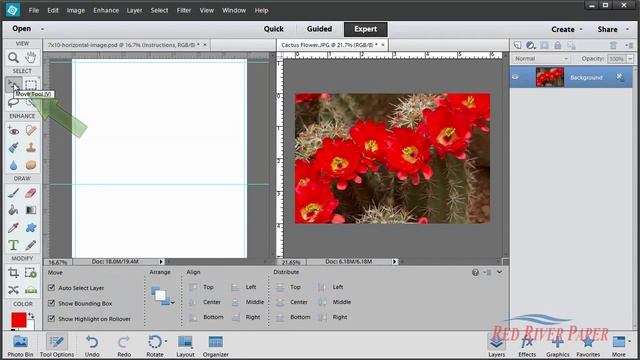Toggle Auto Select Layer checkbox

point(51,288)
